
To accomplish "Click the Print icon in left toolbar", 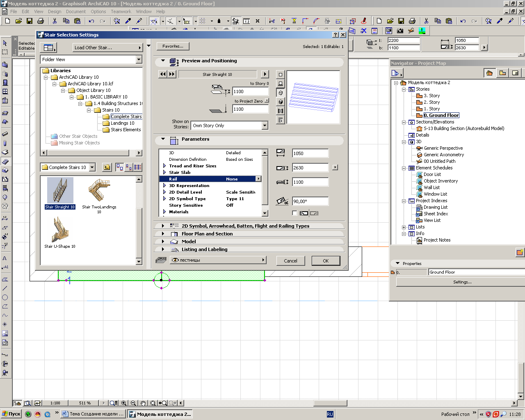I will (x=41, y=21).
